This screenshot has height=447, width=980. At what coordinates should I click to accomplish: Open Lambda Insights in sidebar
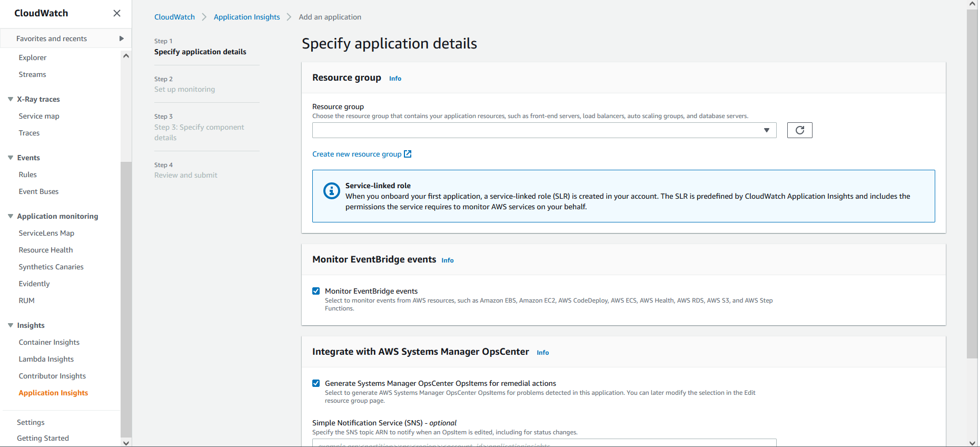(46, 359)
